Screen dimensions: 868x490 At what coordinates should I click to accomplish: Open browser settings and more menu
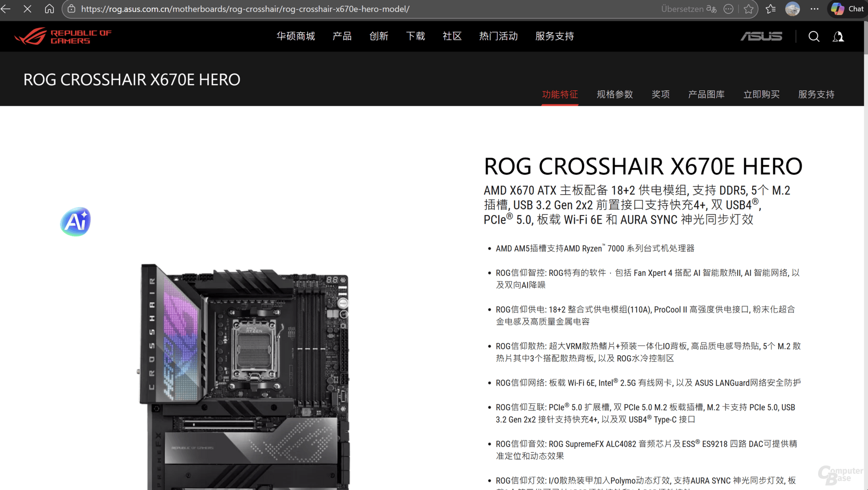tap(814, 9)
